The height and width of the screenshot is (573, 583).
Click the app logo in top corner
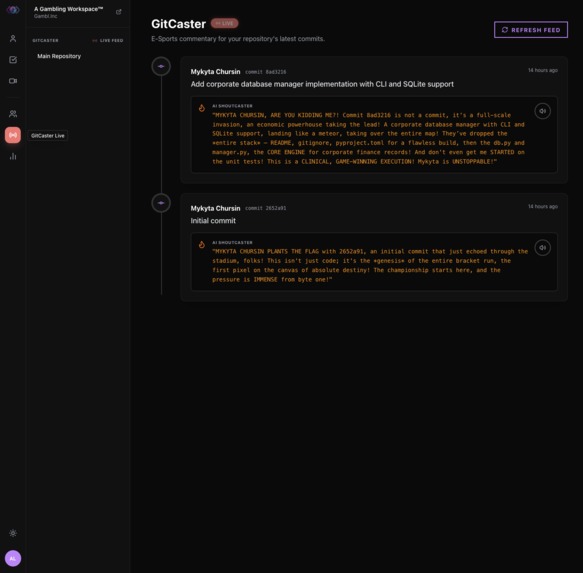point(13,10)
